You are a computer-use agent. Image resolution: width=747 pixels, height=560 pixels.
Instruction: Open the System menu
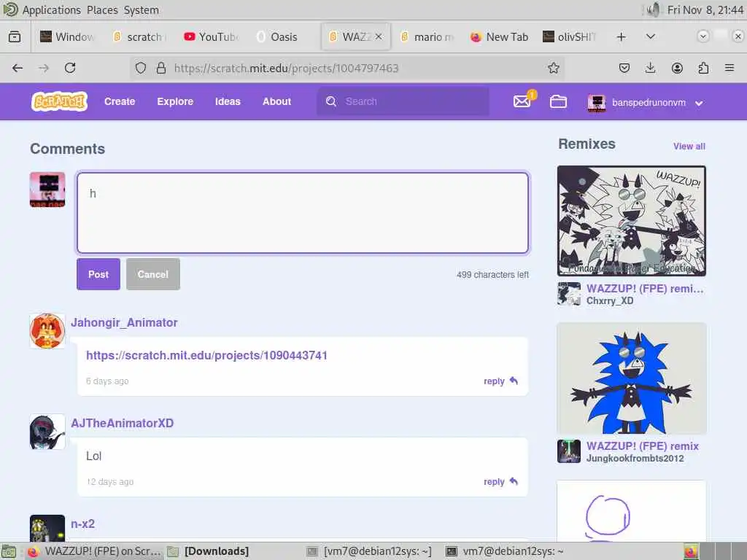point(141,9)
